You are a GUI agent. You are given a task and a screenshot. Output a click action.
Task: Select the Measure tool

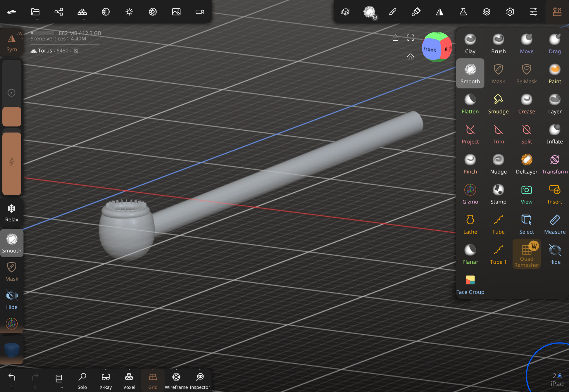pyautogui.click(x=554, y=224)
